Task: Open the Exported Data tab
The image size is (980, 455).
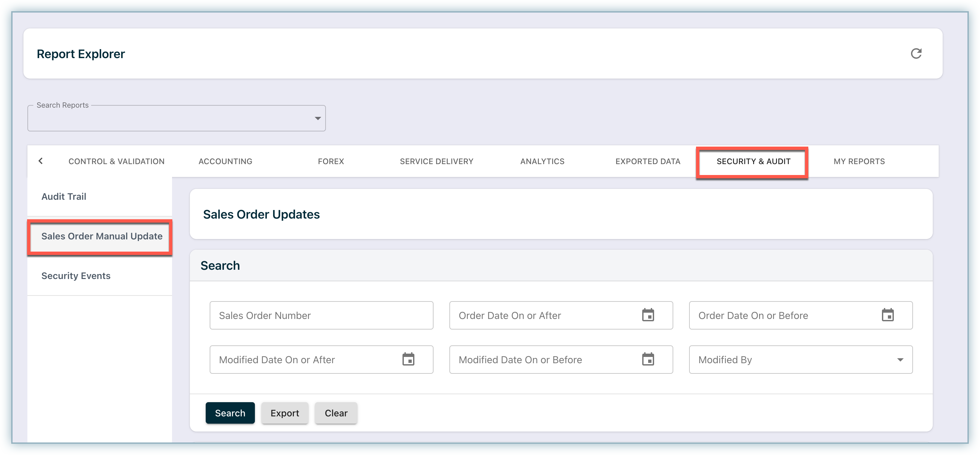Action: click(x=647, y=161)
